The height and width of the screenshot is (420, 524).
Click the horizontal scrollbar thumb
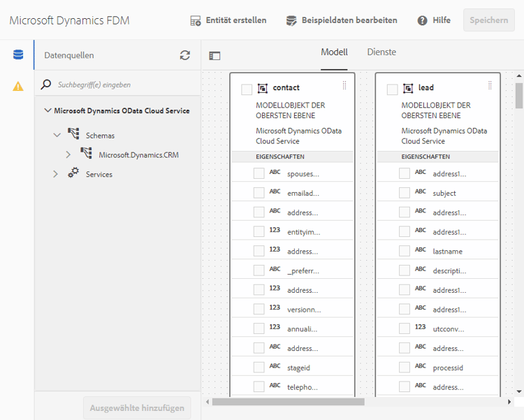click(289, 402)
